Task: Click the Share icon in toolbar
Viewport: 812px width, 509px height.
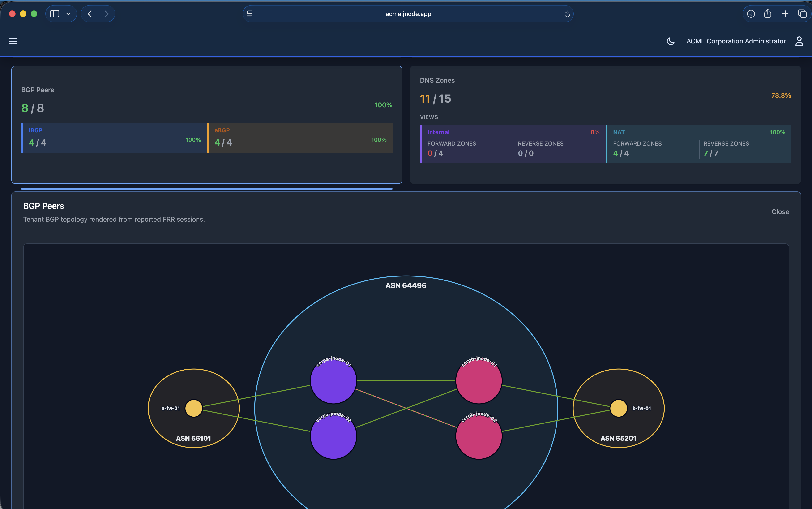Action: click(x=768, y=14)
